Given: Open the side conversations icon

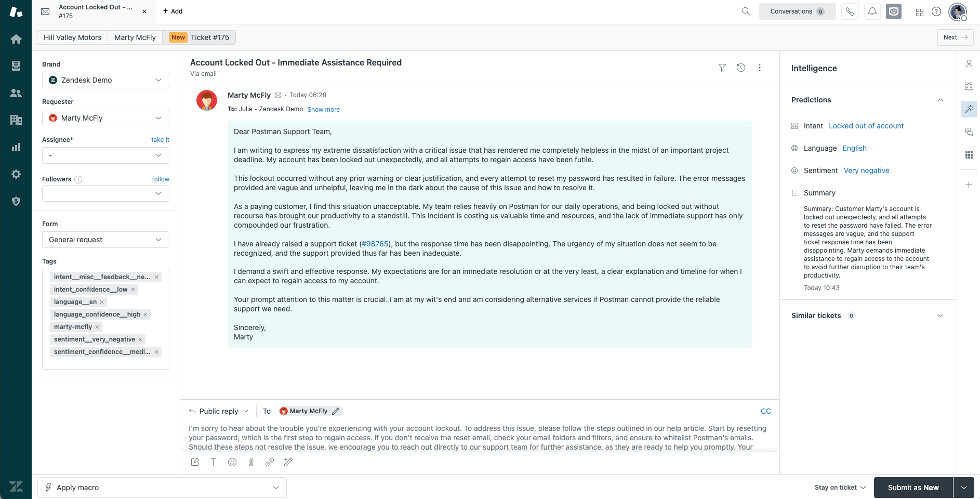Looking at the screenshot, I should pos(969,132).
